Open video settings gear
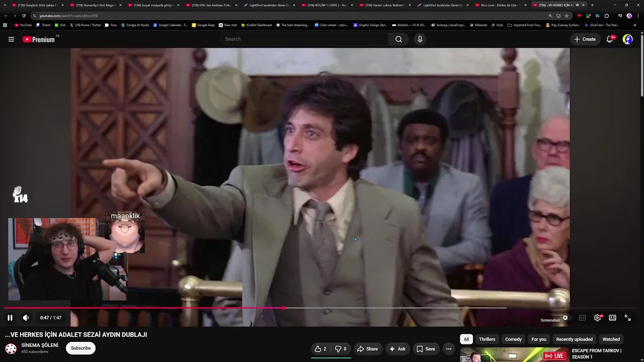 point(597,318)
